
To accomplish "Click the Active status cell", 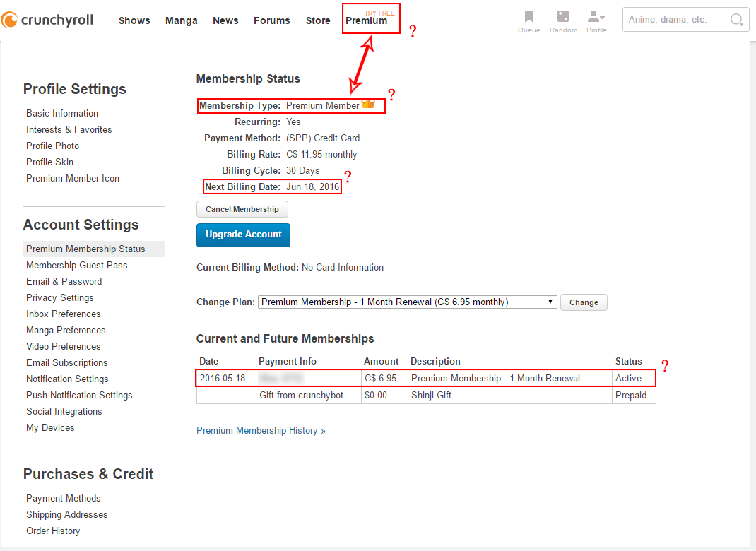I will 634,379.
